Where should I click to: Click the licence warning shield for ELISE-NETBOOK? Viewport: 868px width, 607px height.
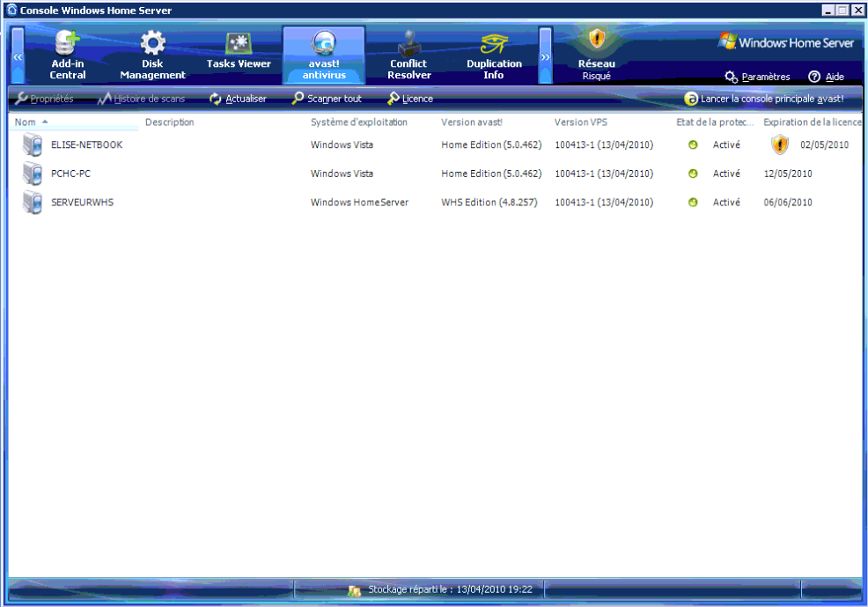(779, 145)
